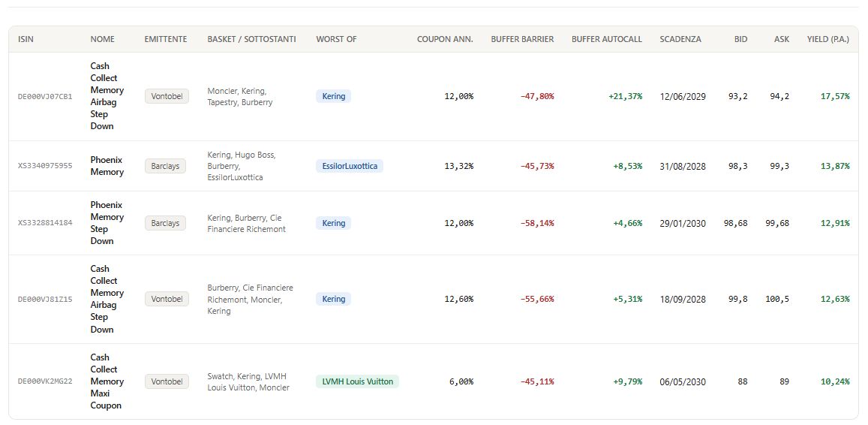Image resolution: width=868 pixels, height=425 pixels.
Task: Select ISIN DE000VJ81Z15
Action: tap(45, 299)
